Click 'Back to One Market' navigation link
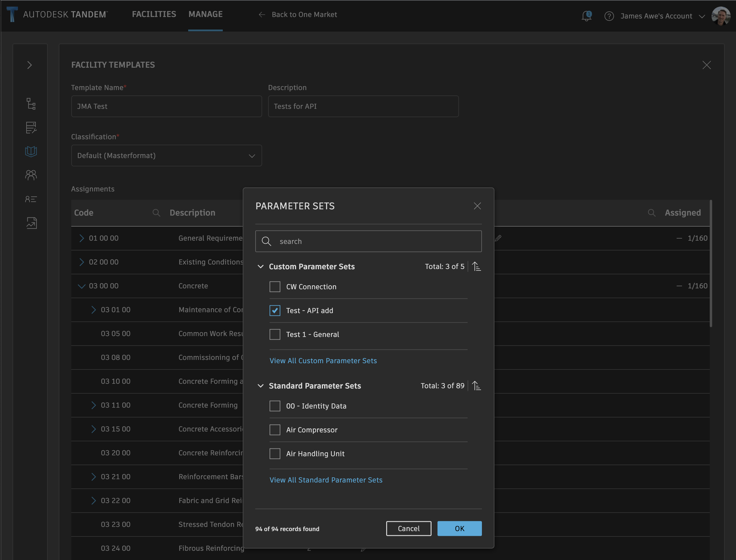The width and height of the screenshot is (736, 560). click(x=304, y=14)
